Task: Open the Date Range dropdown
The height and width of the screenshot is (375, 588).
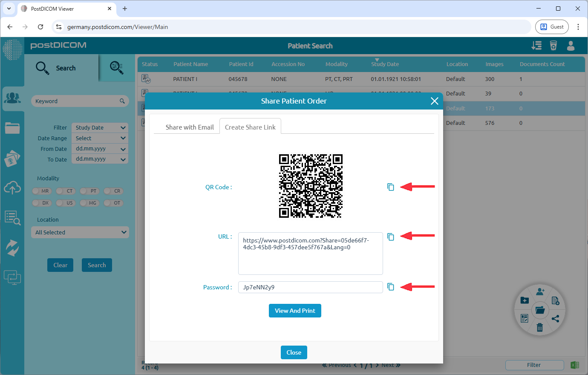Action: click(x=99, y=138)
